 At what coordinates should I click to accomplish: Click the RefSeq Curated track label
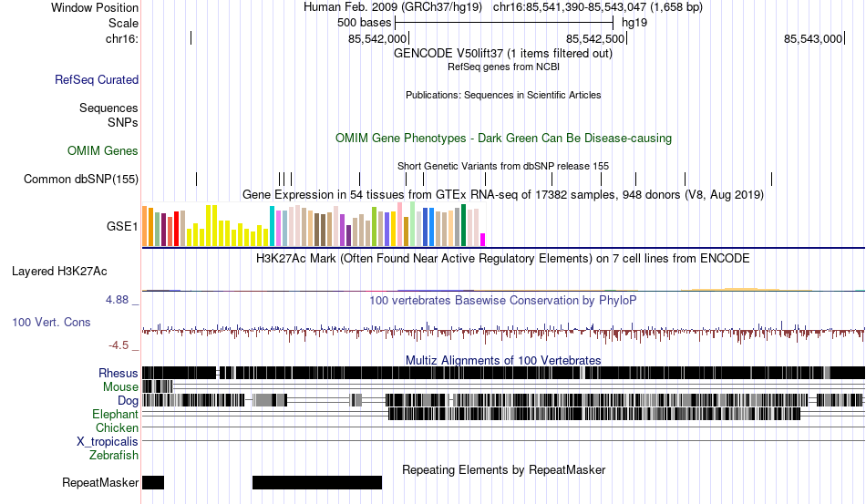97,80
